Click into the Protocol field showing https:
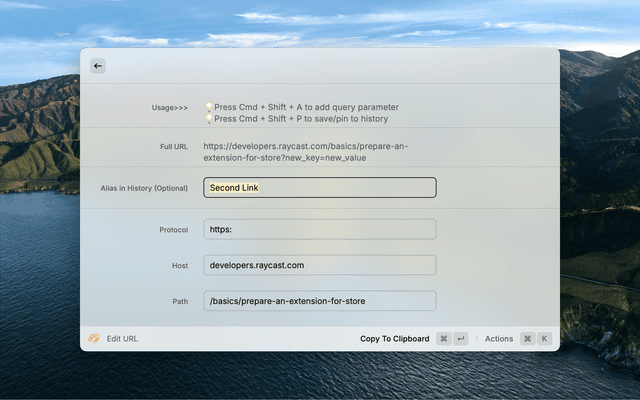Image resolution: width=640 pixels, height=400 pixels. (x=320, y=229)
